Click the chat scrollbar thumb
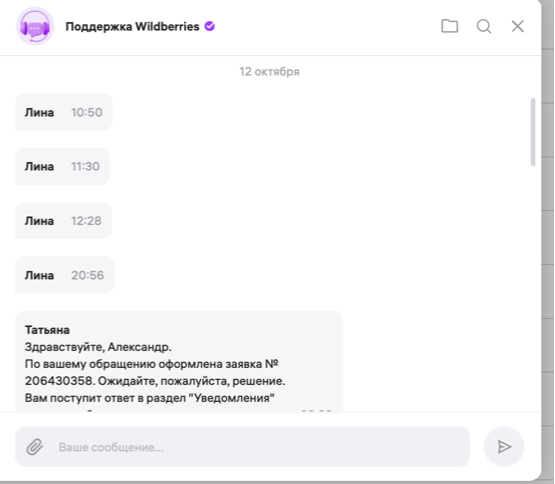The width and height of the screenshot is (555, 484). [x=533, y=132]
